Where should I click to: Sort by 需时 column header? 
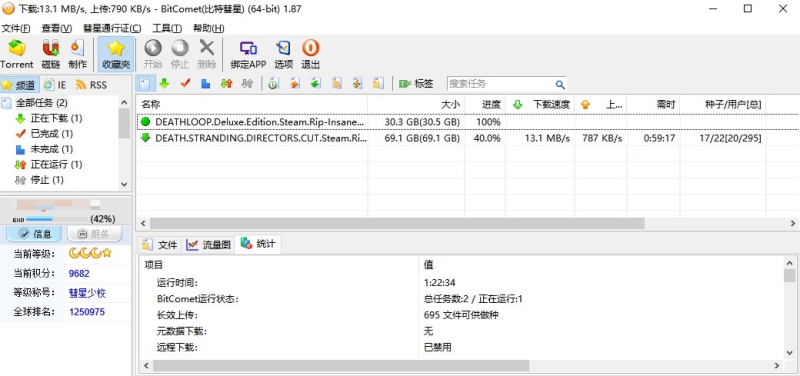(654, 105)
